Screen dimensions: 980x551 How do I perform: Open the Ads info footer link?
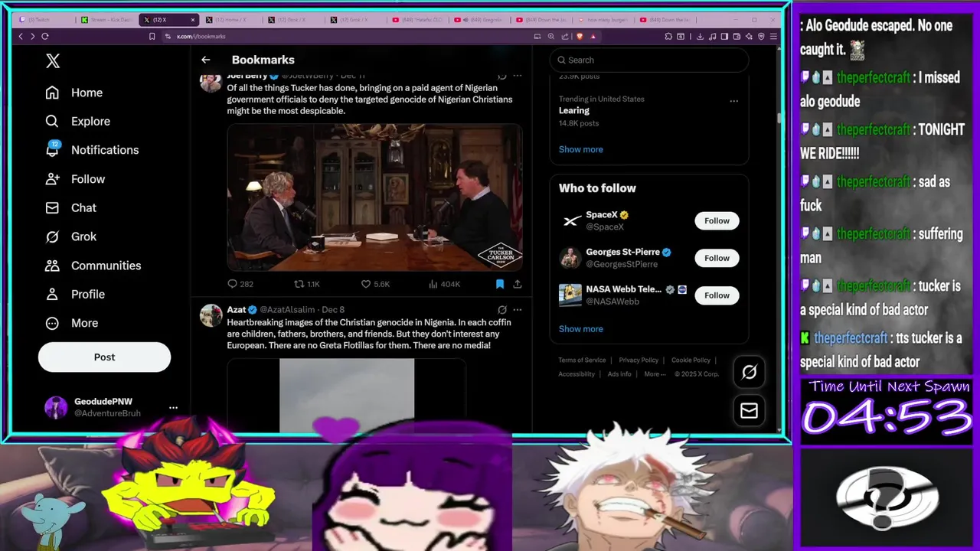(x=619, y=374)
